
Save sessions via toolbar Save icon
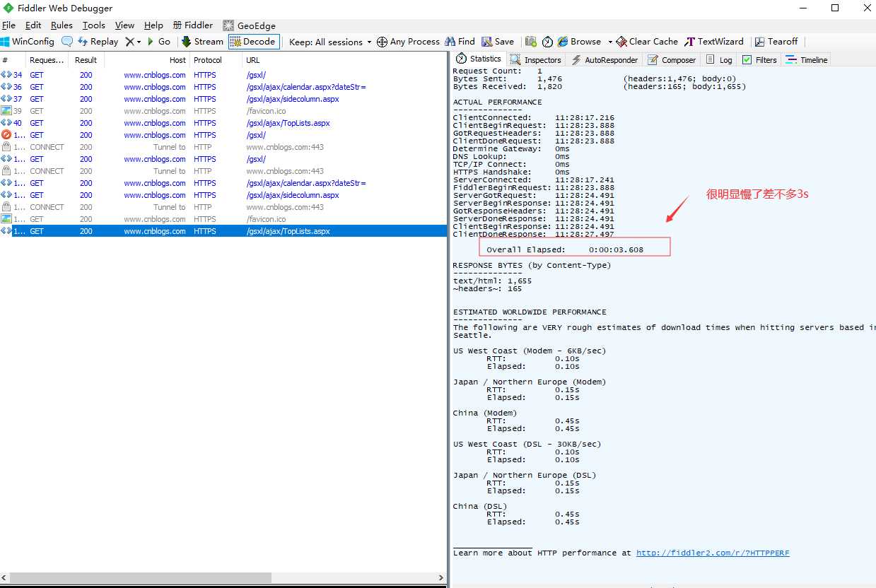498,42
